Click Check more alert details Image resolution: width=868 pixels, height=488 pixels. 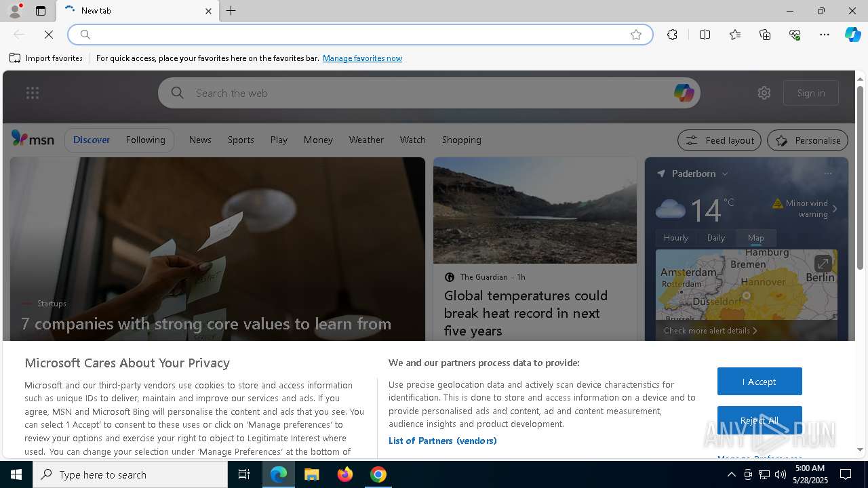[x=711, y=331]
